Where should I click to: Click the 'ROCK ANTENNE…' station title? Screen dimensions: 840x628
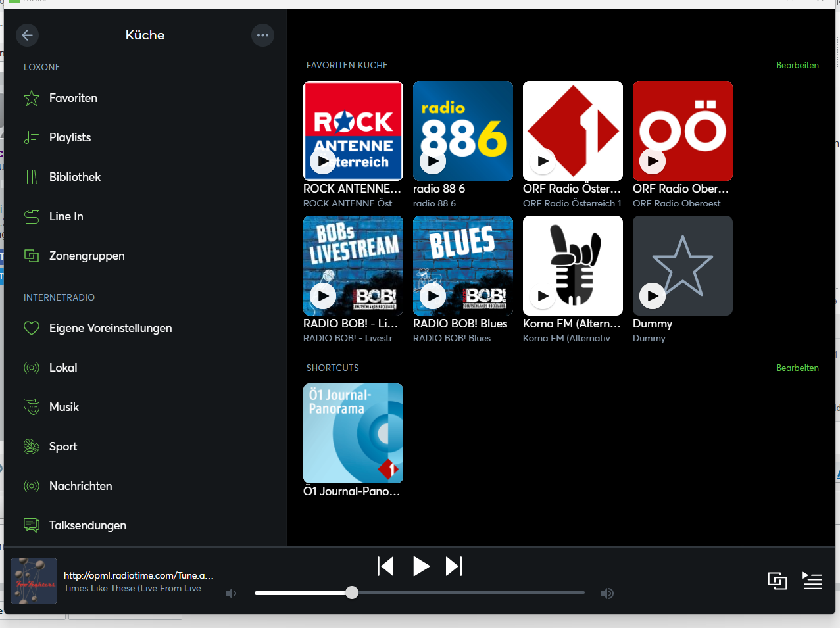pos(352,189)
